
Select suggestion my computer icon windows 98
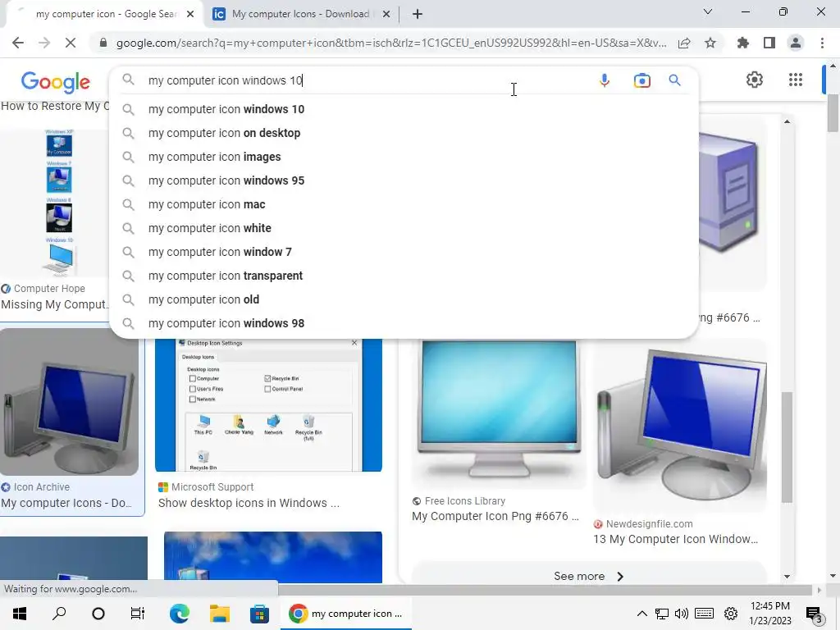coord(404,323)
